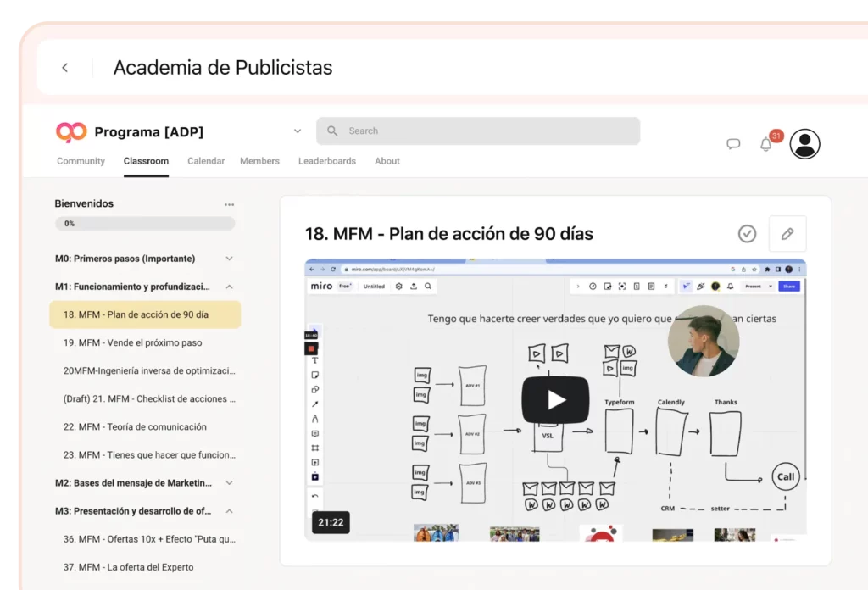Screen dimensions: 868x590
Task: Click the pencil edit lesson icon
Action: pos(787,234)
